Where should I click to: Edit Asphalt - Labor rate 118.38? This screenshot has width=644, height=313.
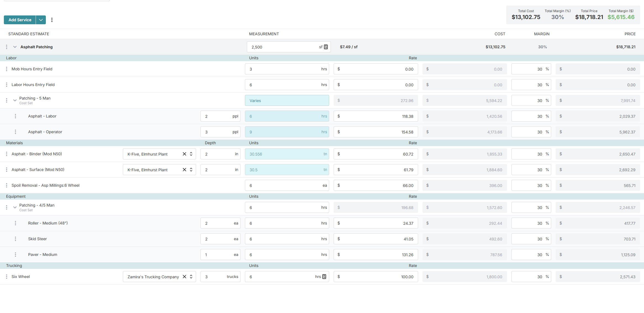[376, 116]
